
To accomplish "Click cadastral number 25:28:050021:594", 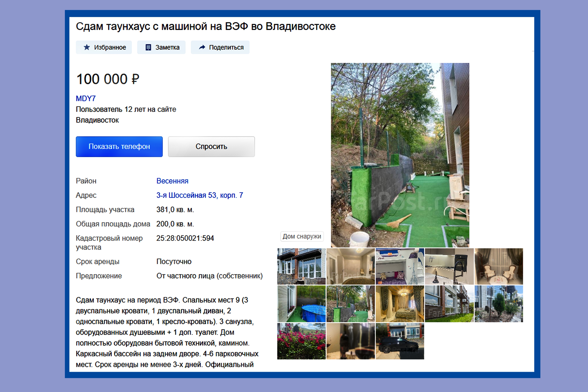I will tap(185, 238).
